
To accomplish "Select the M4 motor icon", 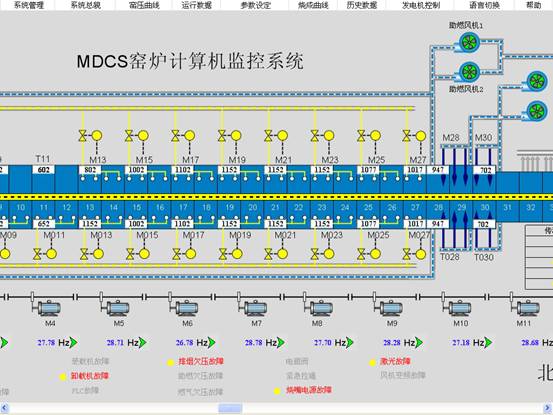I will (49, 309).
